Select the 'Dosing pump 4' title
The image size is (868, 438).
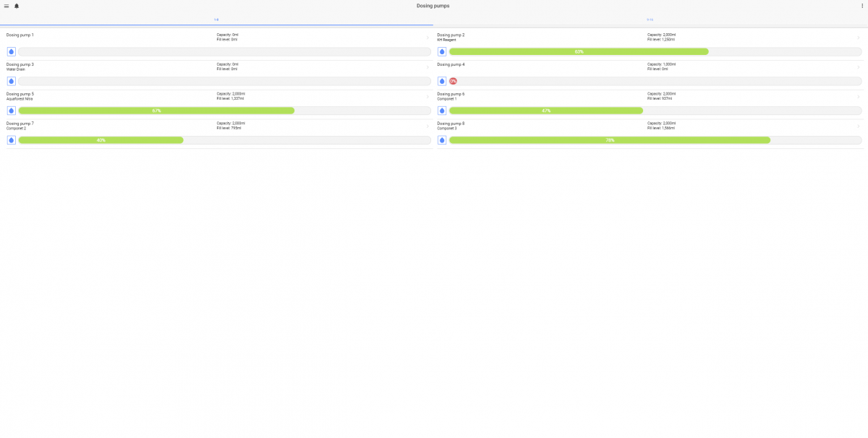[x=451, y=64]
